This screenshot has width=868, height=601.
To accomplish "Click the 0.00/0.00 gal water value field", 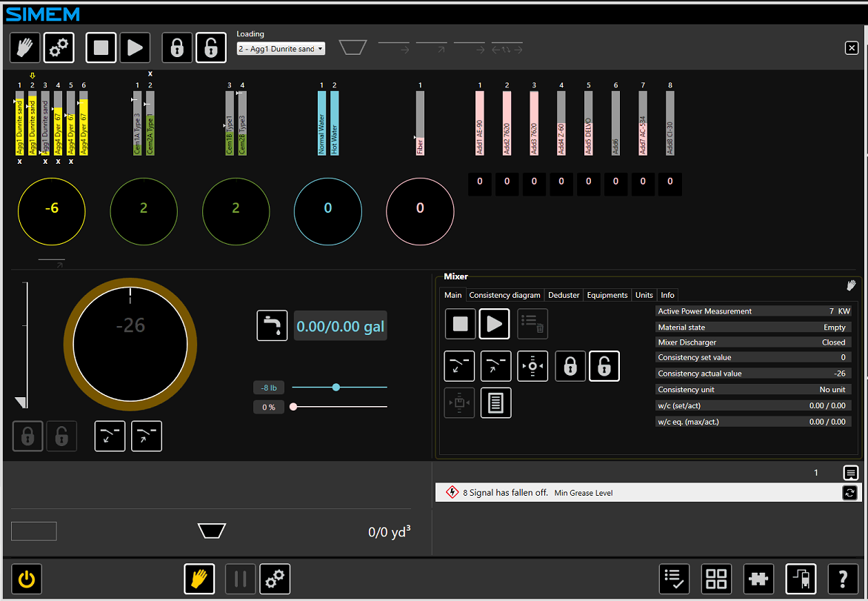I will click(x=340, y=327).
